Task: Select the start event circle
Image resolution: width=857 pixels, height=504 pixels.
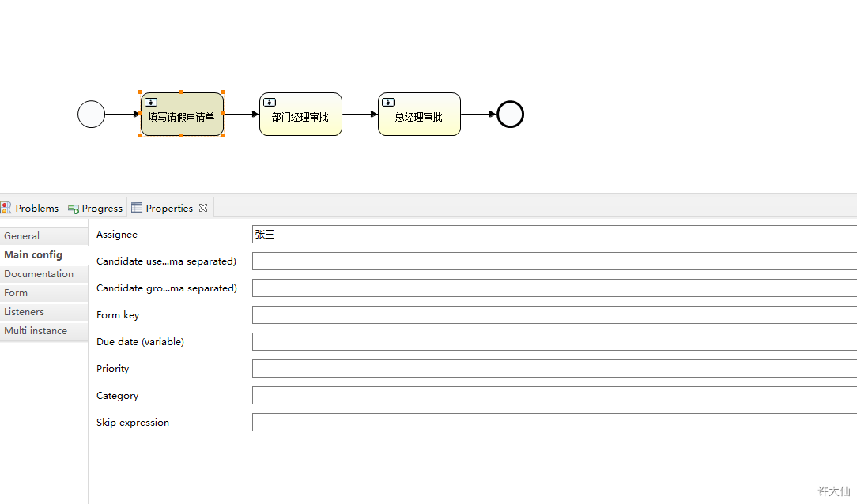Action: [91, 114]
